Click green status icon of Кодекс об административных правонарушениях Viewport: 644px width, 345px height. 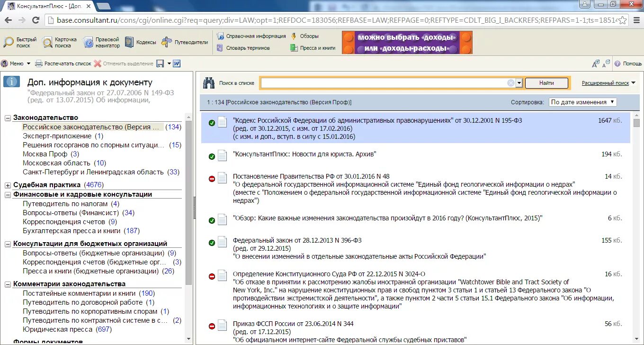click(x=212, y=123)
